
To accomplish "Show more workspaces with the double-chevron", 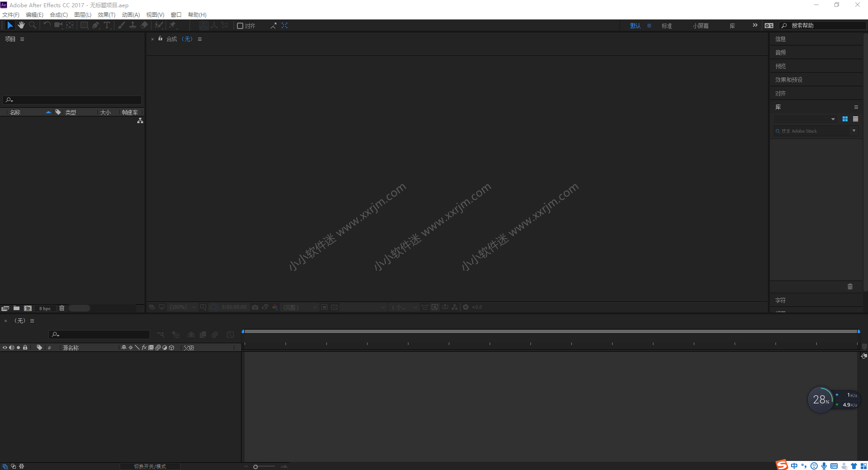I will click(x=755, y=25).
